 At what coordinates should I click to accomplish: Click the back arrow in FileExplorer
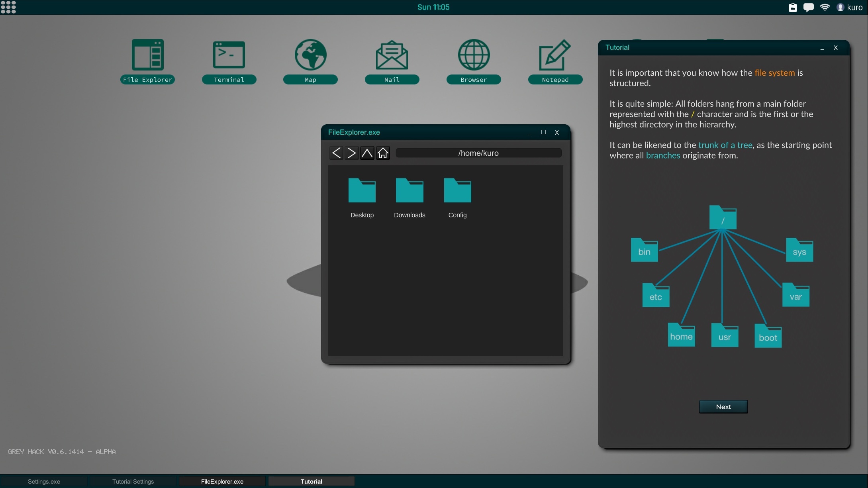pos(336,153)
